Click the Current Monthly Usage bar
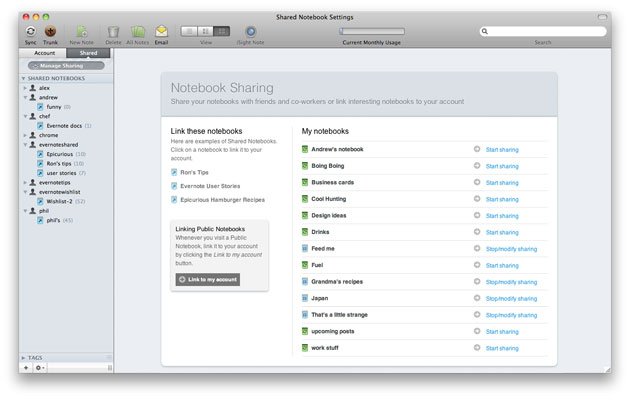The height and width of the screenshot is (399, 630). [372, 31]
